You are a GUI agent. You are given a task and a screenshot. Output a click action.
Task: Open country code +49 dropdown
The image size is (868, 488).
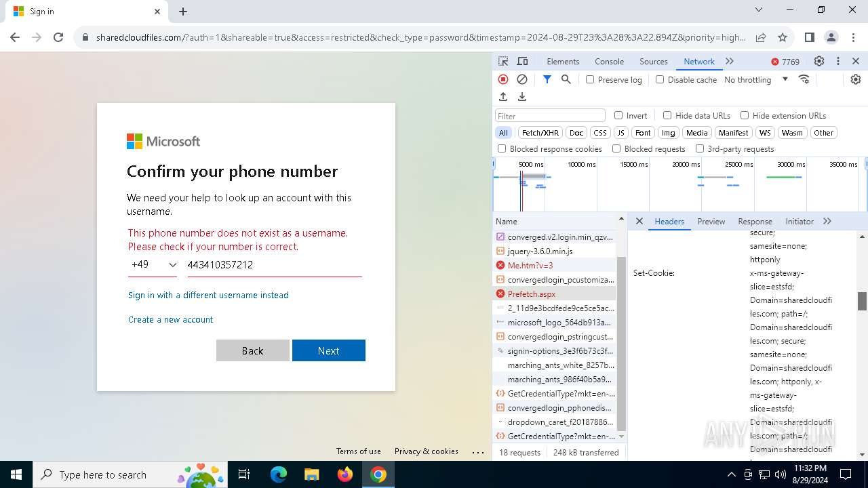pyautogui.click(x=153, y=265)
